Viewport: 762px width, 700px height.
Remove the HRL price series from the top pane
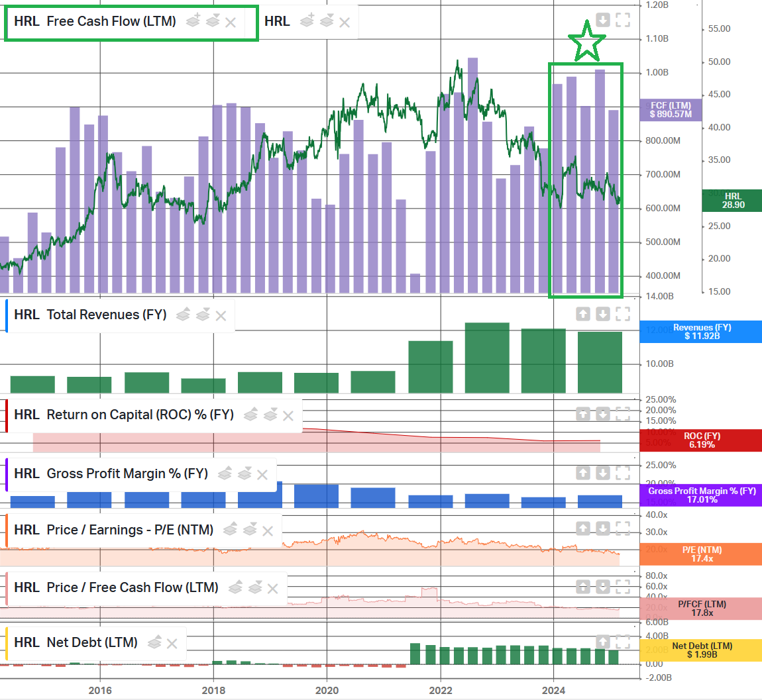pos(345,23)
